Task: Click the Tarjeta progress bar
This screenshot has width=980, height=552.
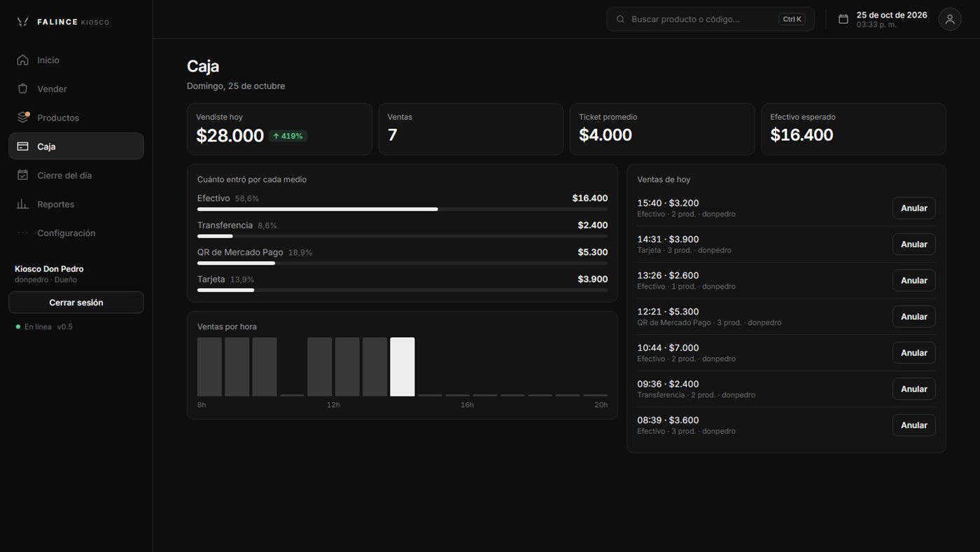Action: [x=402, y=290]
